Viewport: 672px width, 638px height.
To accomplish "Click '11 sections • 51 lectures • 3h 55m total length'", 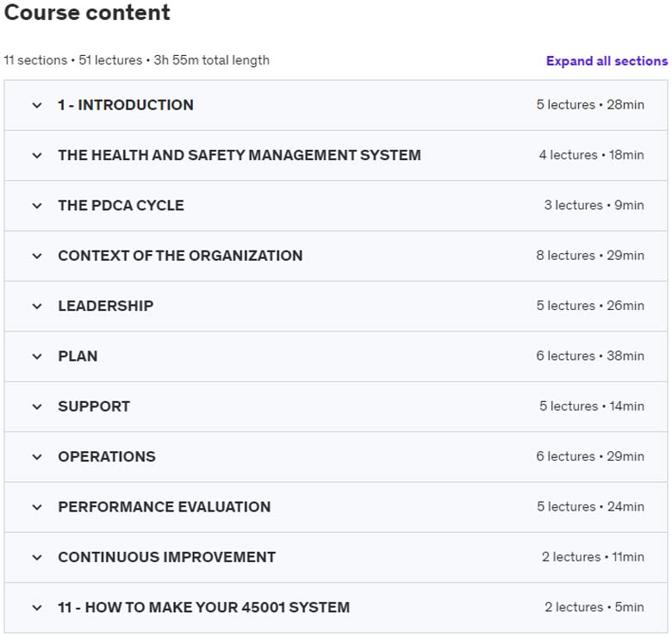I will tap(137, 60).
